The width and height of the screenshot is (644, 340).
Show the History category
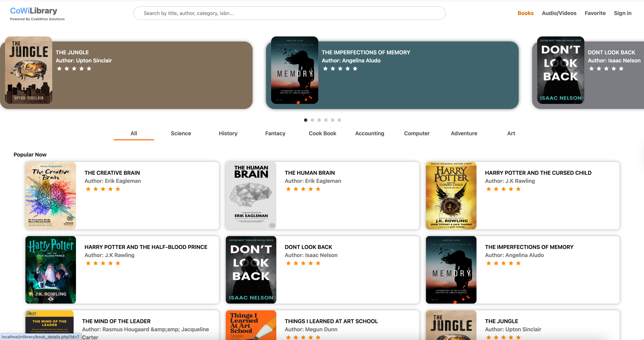pos(228,133)
